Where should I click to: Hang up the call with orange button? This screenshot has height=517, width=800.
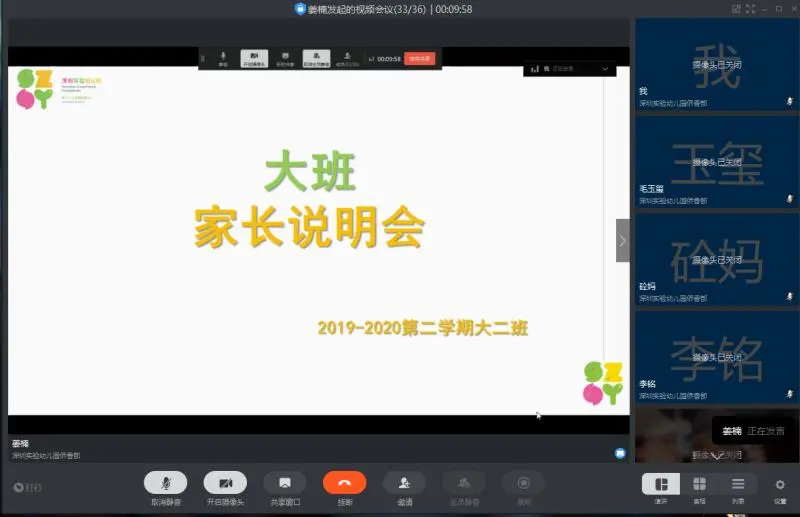[344, 483]
